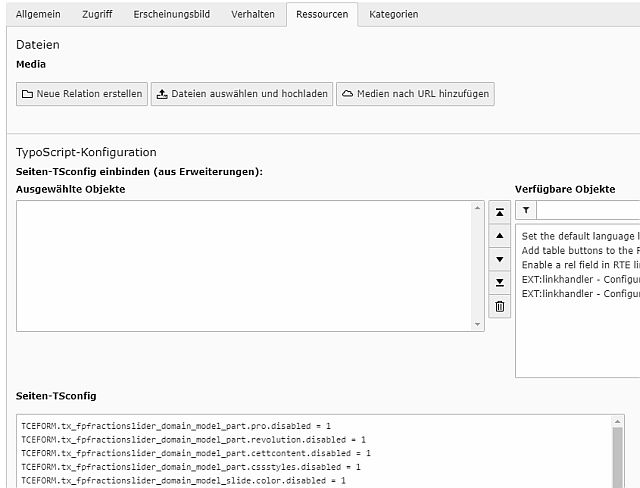
Task: Move selected item down arrow
Action: tap(500, 259)
